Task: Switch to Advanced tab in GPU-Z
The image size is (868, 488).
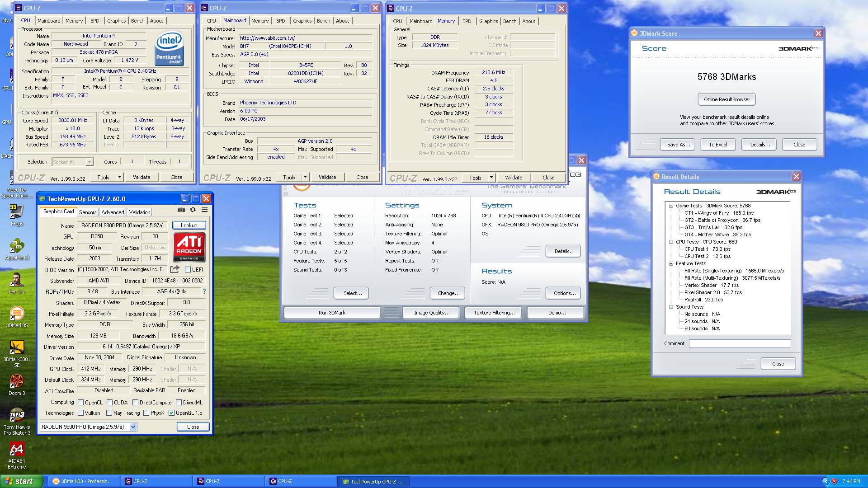Action: [113, 212]
